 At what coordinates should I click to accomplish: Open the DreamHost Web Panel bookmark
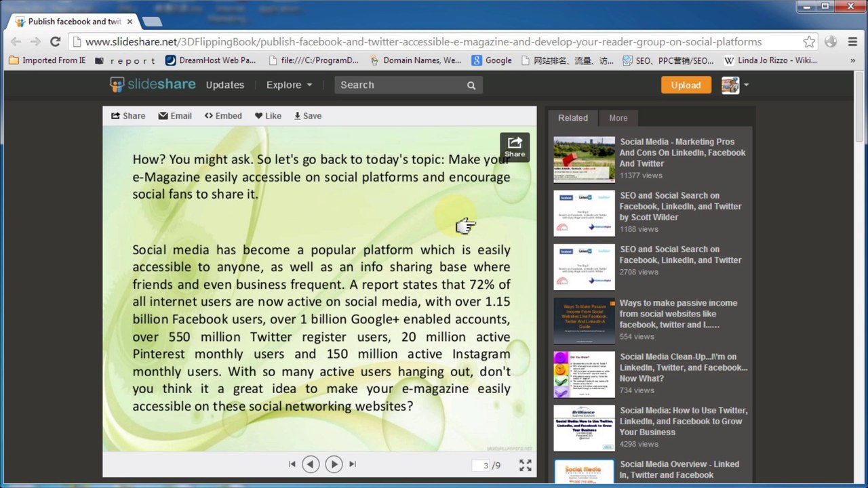click(211, 60)
